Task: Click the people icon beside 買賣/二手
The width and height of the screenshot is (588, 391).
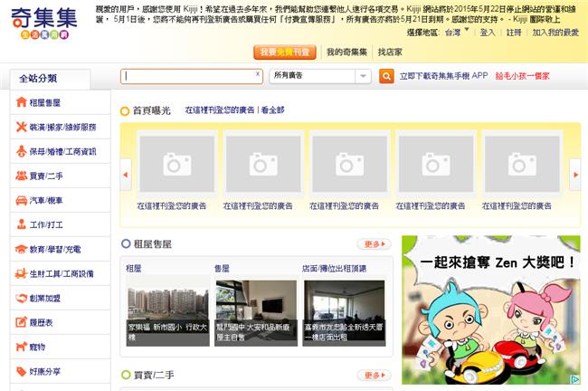Action: [22, 176]
